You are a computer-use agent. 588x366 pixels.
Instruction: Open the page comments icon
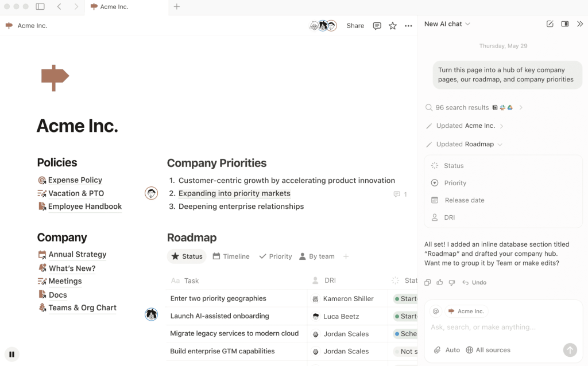tap(377, 26)
